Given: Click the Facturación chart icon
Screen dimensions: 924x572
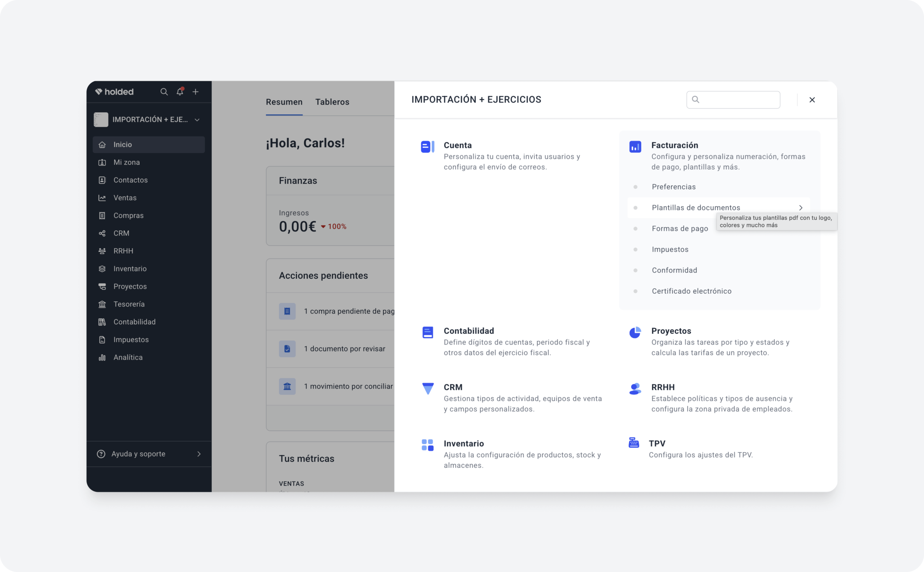Looking at the screenshot, I should tap(635, 147).
